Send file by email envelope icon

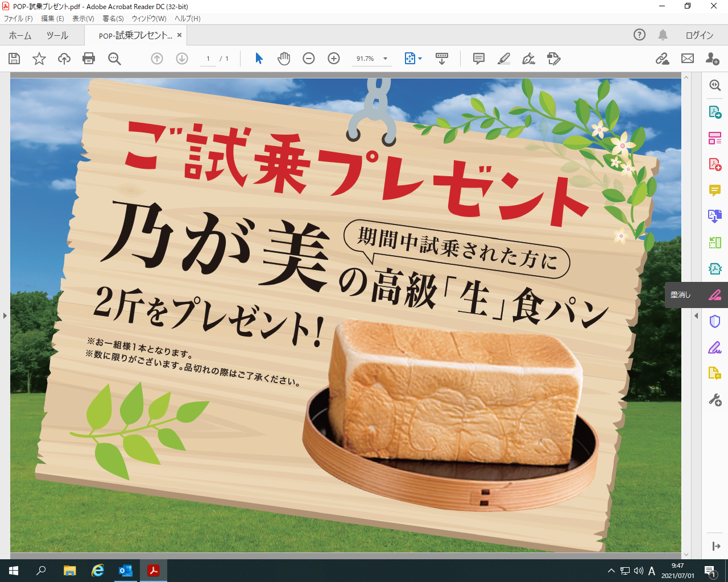pos(688,59)
